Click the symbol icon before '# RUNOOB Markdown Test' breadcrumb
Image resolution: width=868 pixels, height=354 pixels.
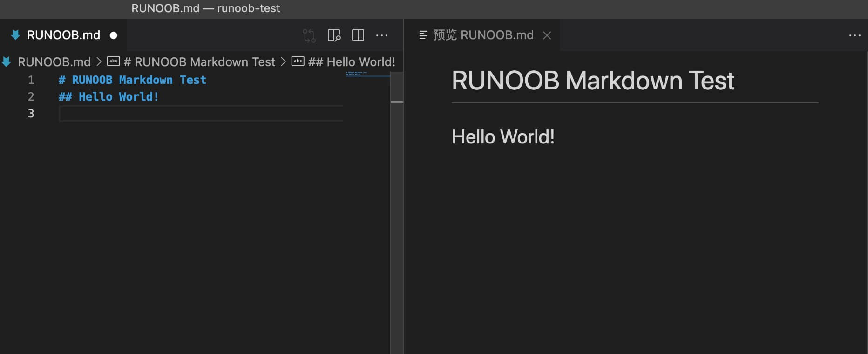(x=113, y=61)
